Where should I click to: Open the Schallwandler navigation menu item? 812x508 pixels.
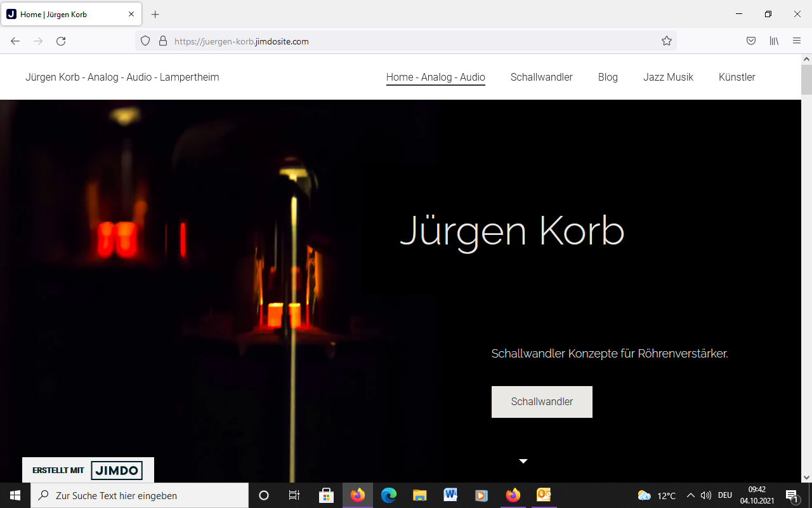541,77
